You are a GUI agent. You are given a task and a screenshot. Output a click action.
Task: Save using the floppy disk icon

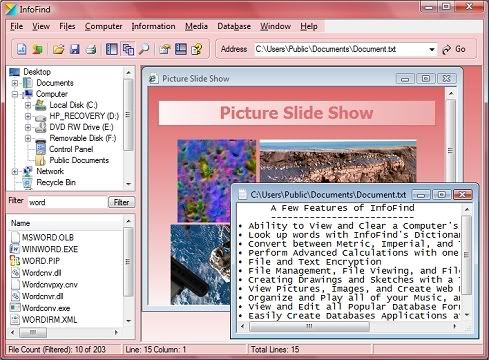coord(75,49)
